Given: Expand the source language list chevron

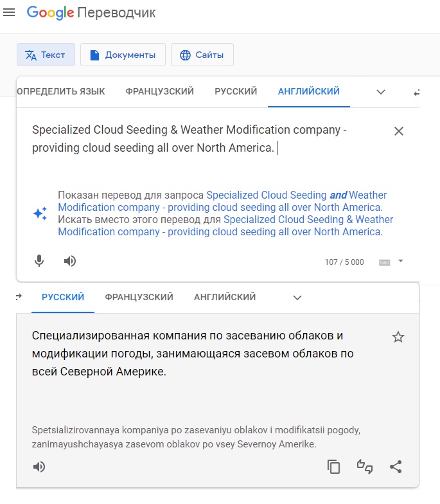Looking at the screenshot, I should 381,92.
